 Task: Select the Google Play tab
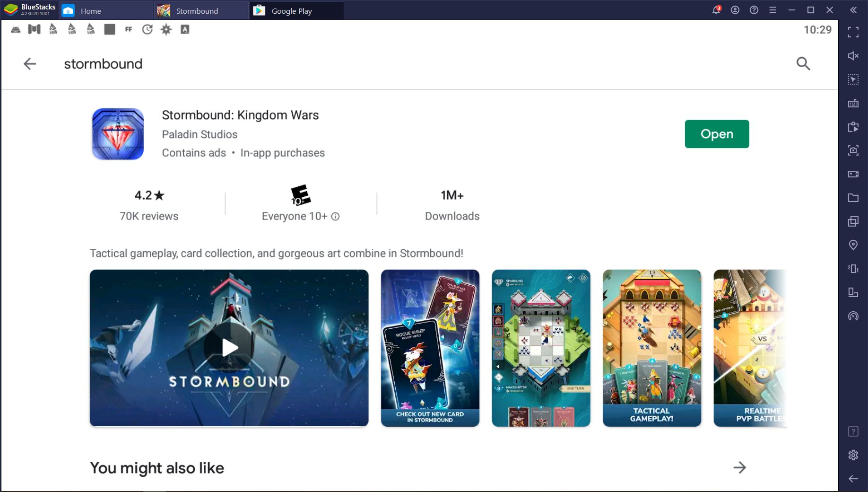(x=297, y=10)
